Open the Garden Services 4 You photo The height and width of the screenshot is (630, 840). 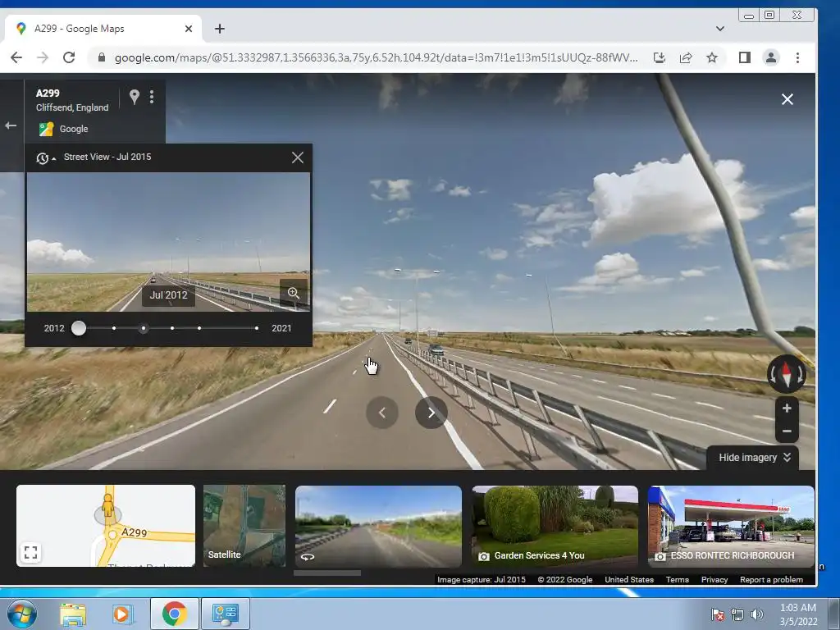(555, 526)
